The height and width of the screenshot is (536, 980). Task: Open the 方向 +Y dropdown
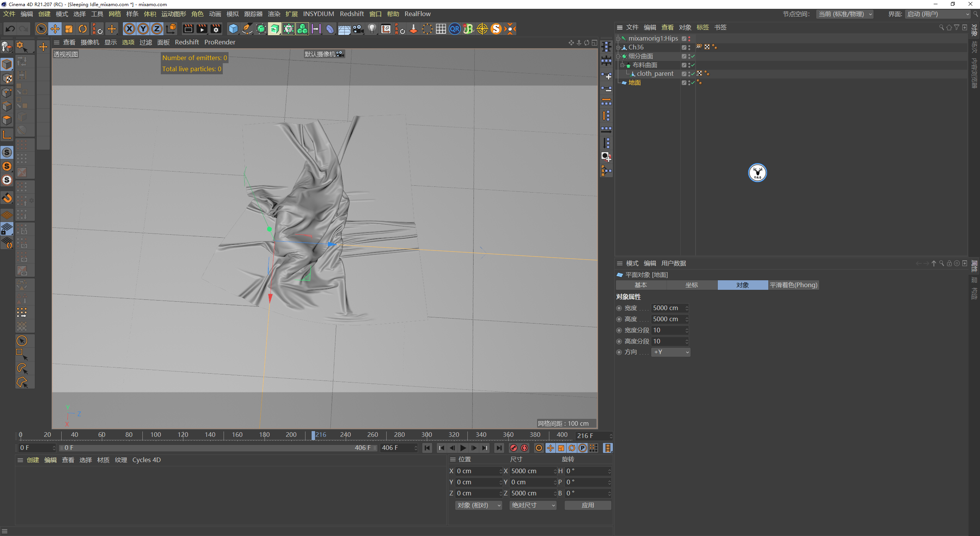click(x=671, y=352)
